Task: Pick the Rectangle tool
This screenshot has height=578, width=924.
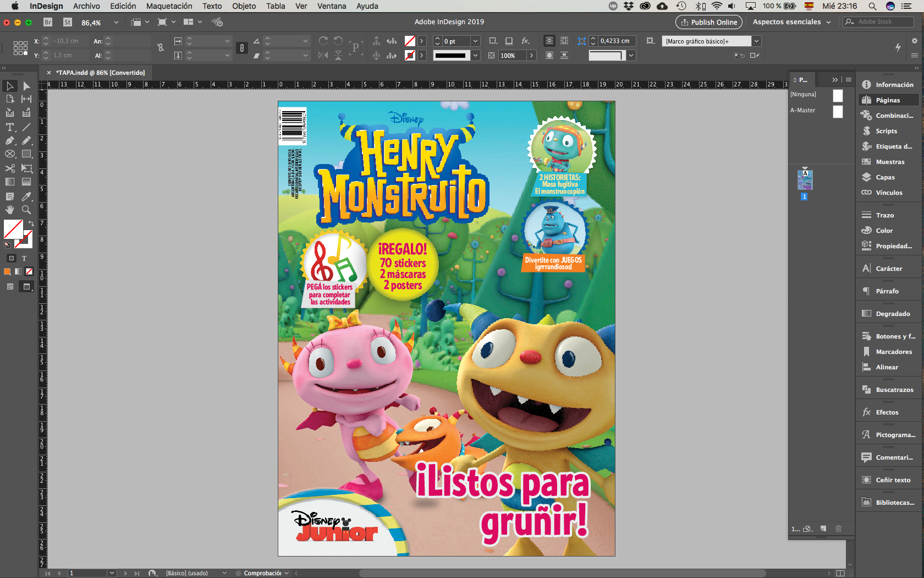Action: tap(26, 154)
